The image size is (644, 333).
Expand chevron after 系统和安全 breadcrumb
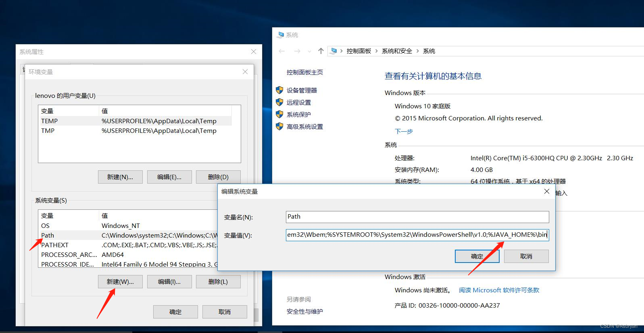[x=417, y=51]
